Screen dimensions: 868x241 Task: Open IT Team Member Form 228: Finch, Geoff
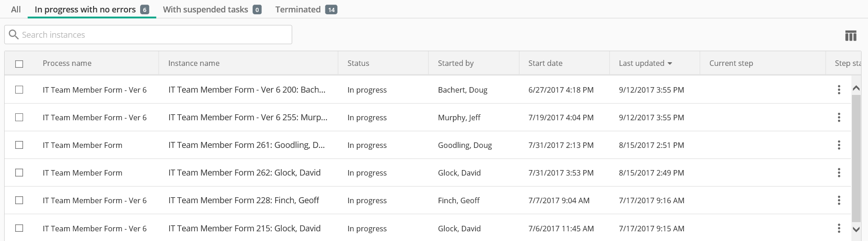[x=243, y=200]
